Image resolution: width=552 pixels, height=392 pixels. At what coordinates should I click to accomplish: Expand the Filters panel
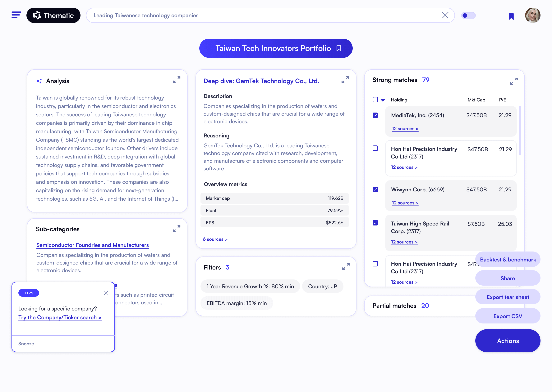(346, 266)
